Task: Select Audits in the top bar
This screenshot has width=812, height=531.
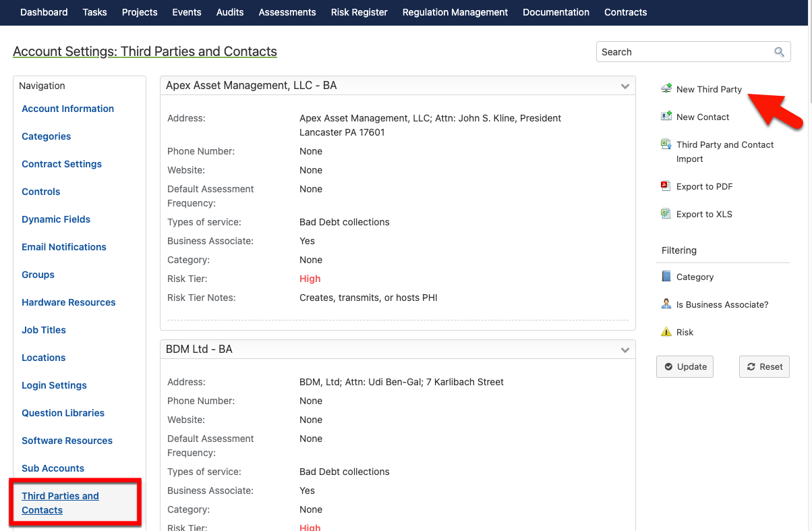Action: tap(230, 12)
